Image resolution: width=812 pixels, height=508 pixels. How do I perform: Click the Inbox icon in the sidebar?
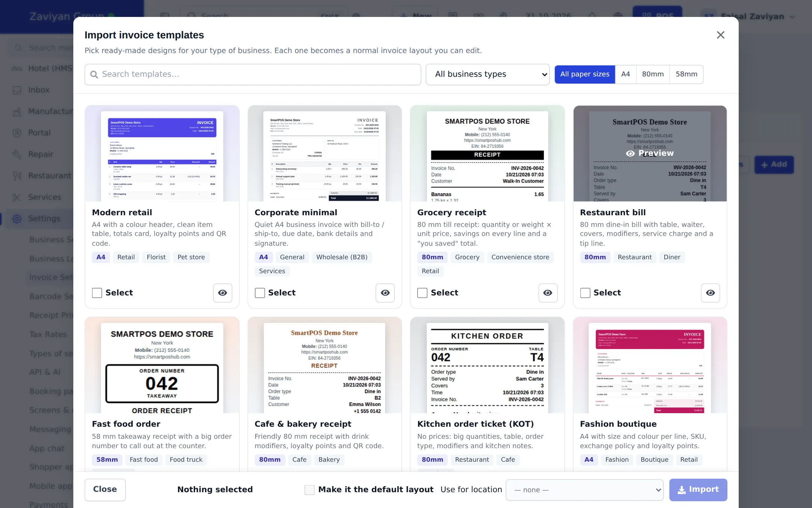[x=17, y=90]
